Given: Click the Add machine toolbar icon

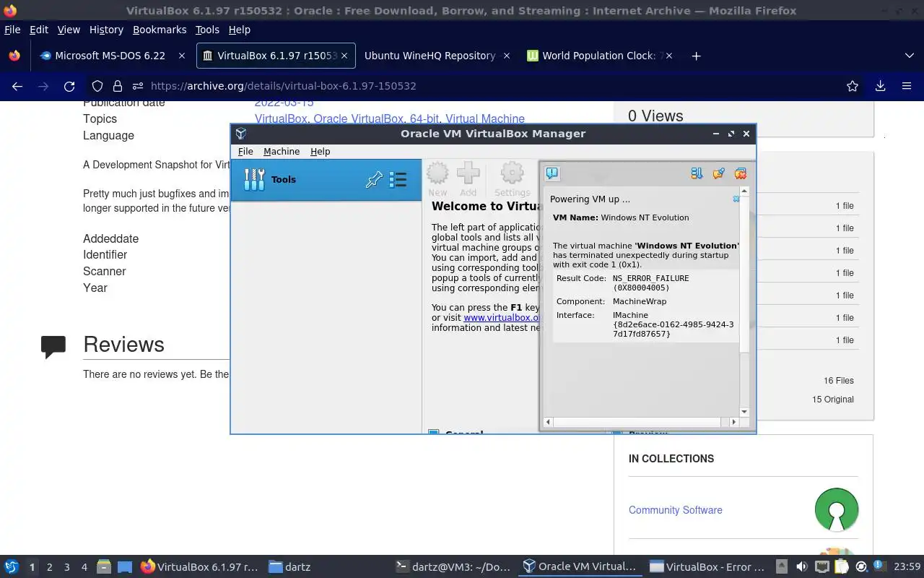Looking at the screenshot, I should point(468,178).
